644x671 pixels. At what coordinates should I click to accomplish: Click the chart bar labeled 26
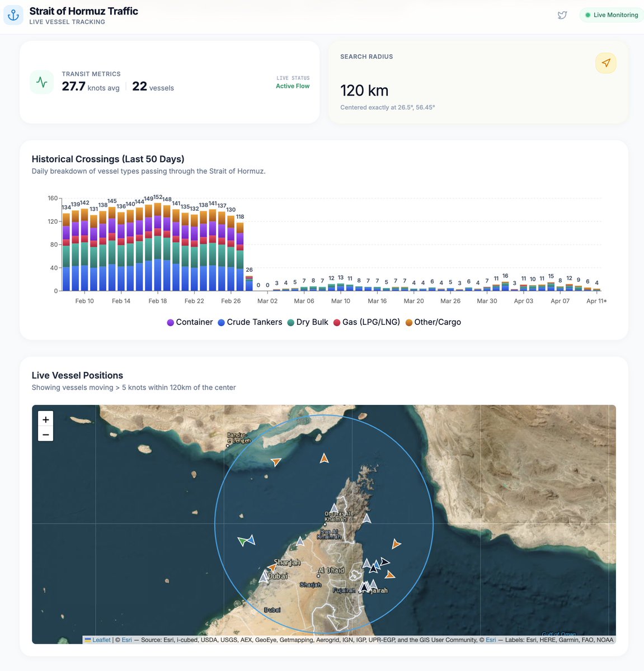249,283
